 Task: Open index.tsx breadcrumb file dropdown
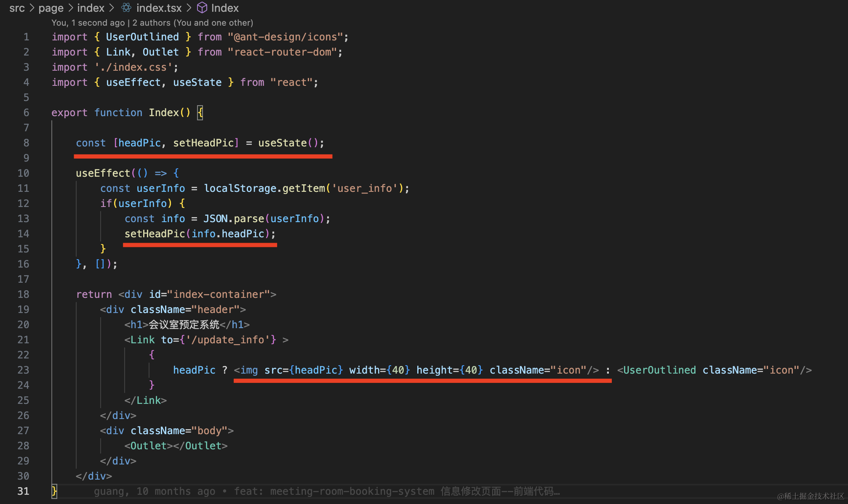click(159, 8)
